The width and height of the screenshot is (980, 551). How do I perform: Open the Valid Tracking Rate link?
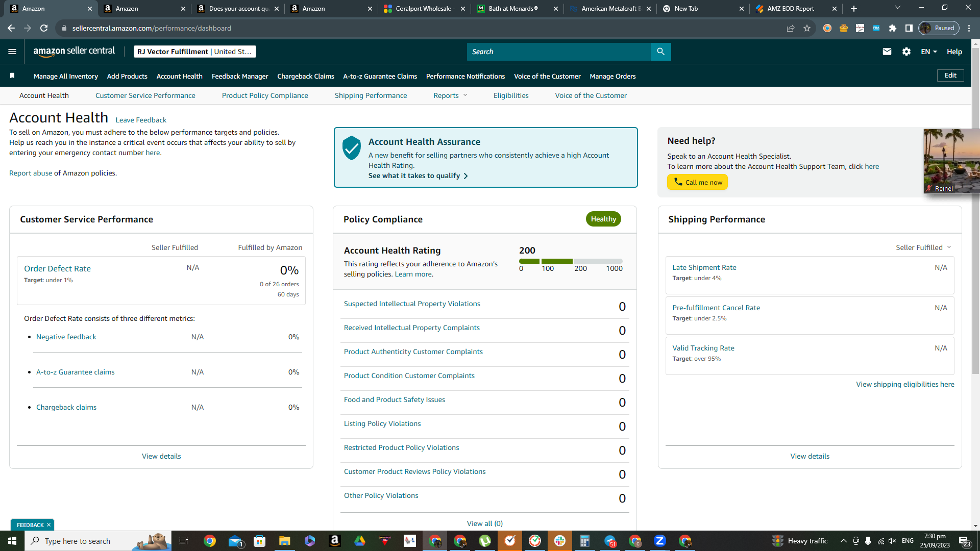click(703, 348)
